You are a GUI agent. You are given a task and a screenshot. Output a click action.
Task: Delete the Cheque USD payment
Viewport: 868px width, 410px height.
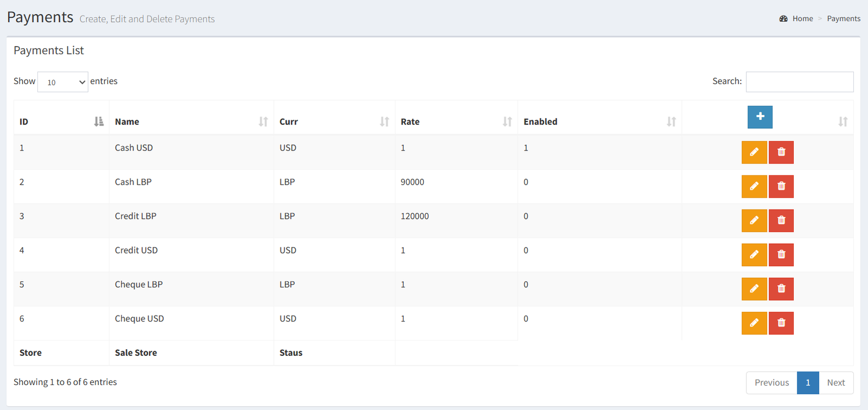point(781,323)
